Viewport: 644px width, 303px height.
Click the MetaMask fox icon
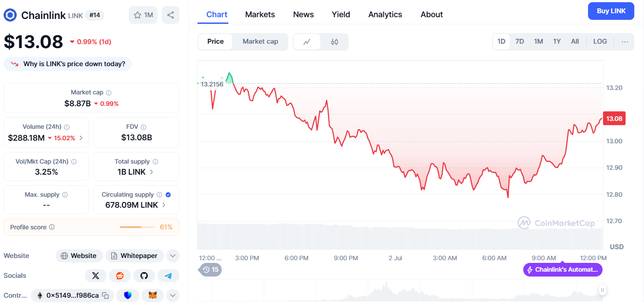[153, 296]
